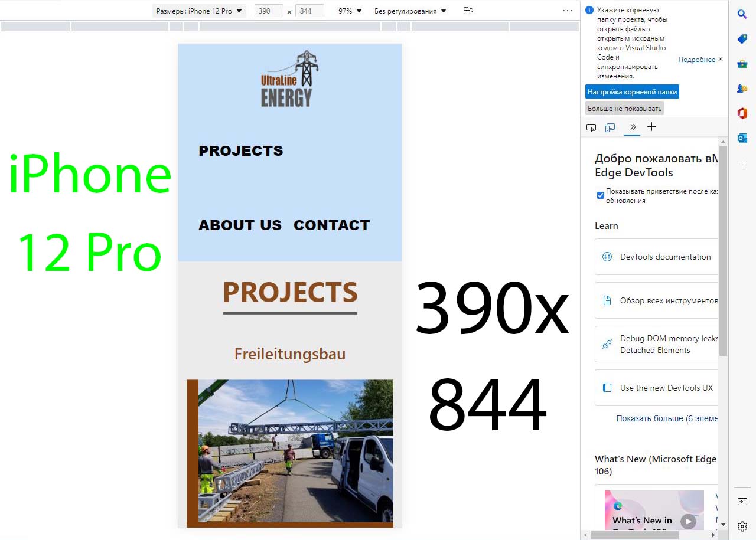Click the CONTACT navigation item
Image resolution: width=756 pixels, height=540 pixels.
click(x=331, y=225)
